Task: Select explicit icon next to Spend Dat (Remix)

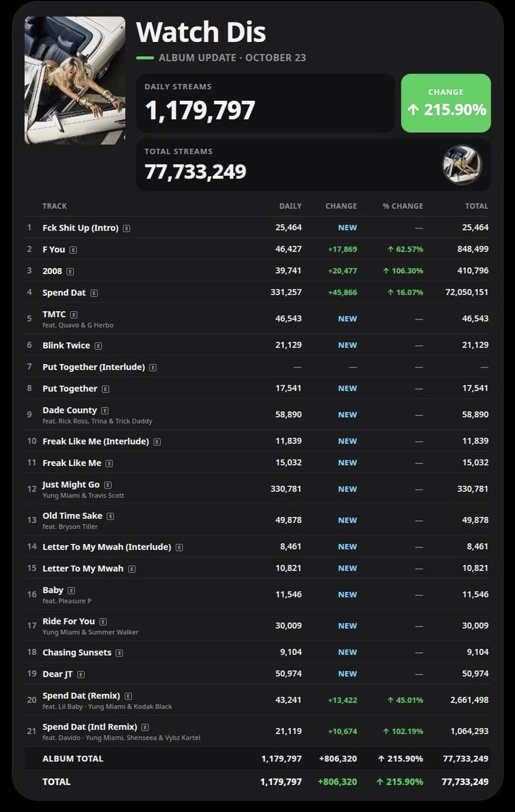Action: pyautogui.click(x=128, y=696)
